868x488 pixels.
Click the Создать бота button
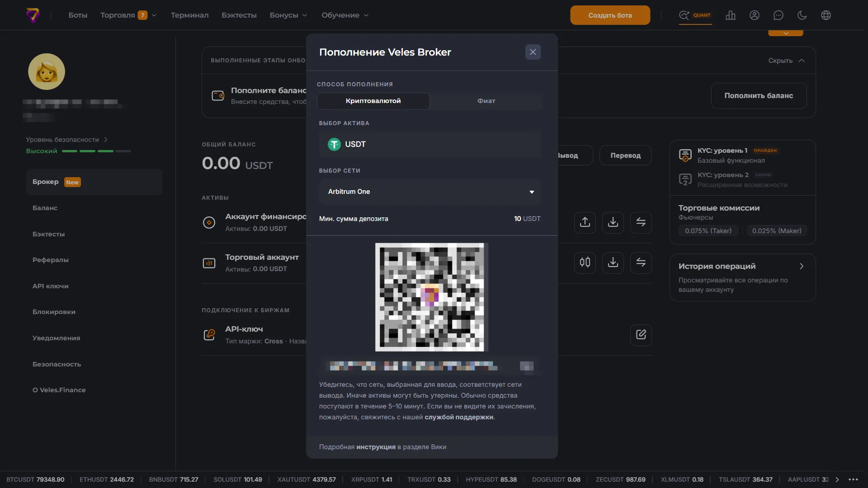point(610,15)
